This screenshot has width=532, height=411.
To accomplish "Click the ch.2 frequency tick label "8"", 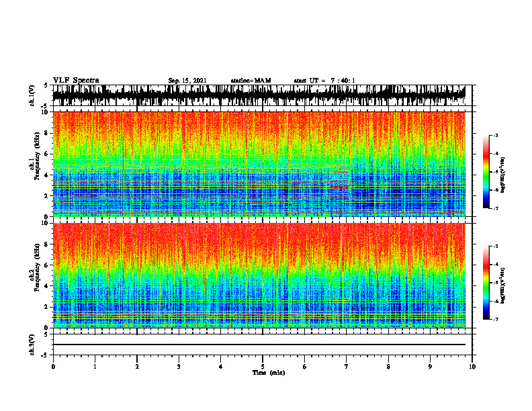I will click(47, 244).
